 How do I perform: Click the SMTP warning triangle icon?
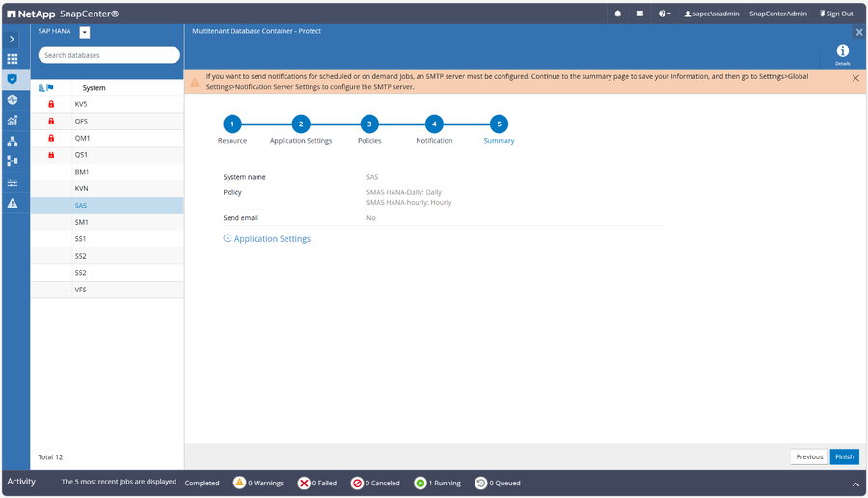pos(195,83)
